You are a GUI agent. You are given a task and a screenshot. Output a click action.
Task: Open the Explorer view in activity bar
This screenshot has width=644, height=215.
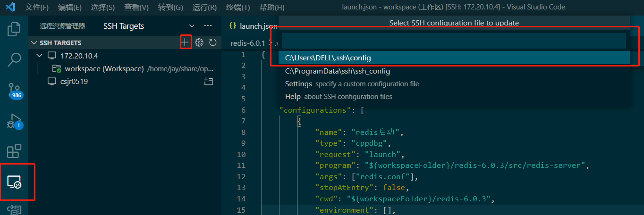[14, 29]
